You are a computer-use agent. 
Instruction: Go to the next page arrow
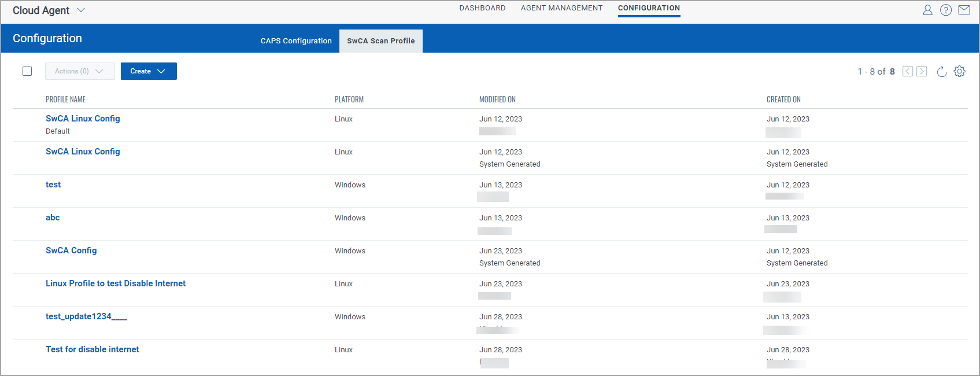click(922, 71)
